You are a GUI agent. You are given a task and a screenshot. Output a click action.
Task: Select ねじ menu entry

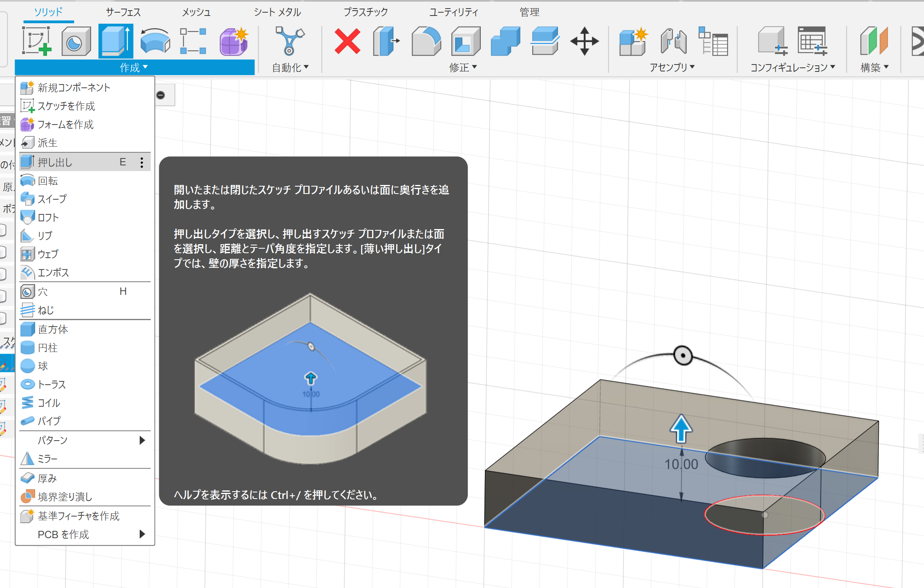[85, 310]
